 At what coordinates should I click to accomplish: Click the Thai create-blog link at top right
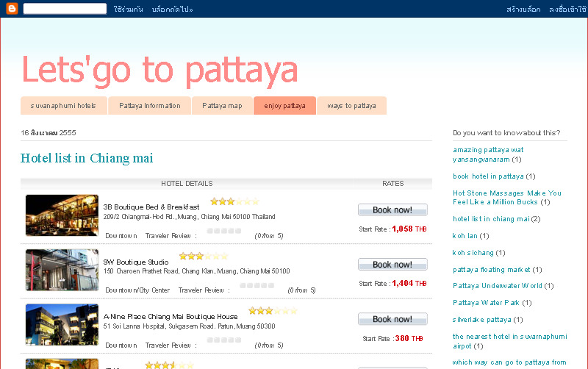click(523, 10)
